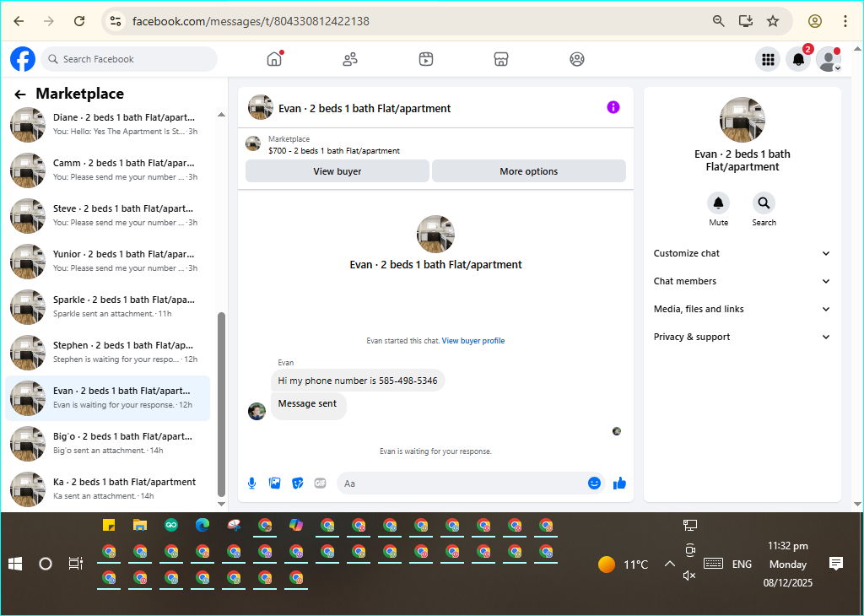This screenshot has width=864, height=616.
Task: Click the Message sent bubble
Action: coord(307,404)
